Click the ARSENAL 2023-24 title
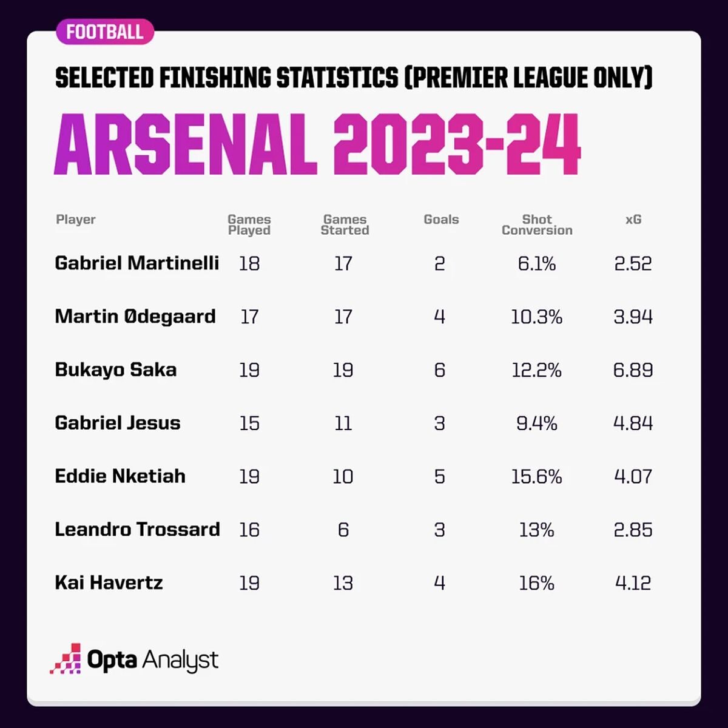The width and height of the screenshot is (728, 728). (x=317, y=146)
